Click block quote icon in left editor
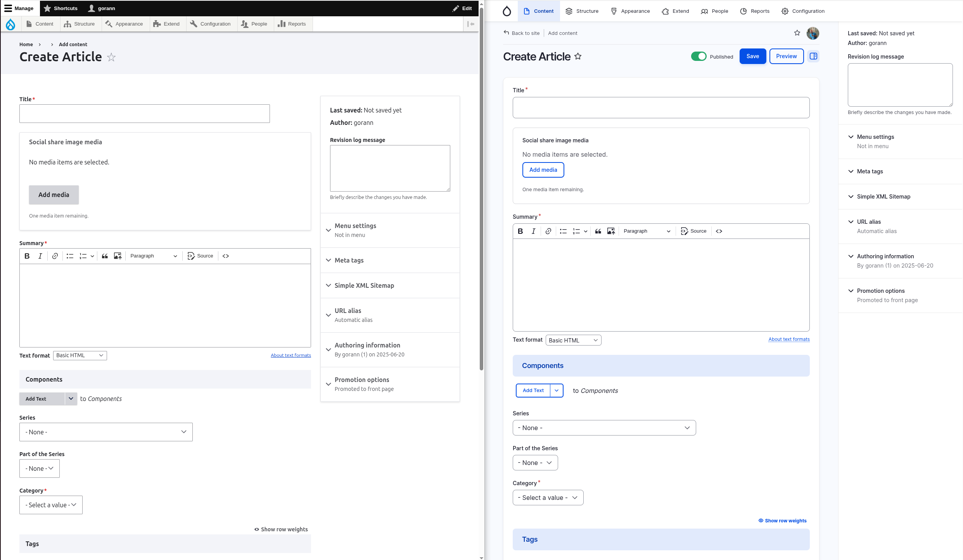Image resolution: width=963 pixels, height=560 pixels. click(x=105, y=256)
